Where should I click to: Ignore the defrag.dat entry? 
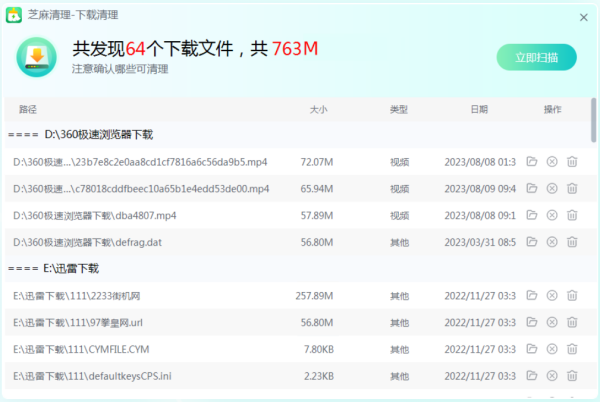coord(552,242)
